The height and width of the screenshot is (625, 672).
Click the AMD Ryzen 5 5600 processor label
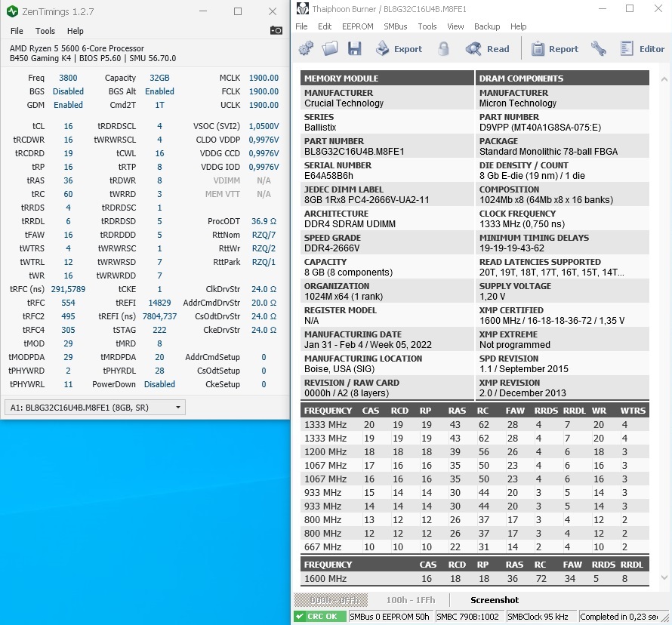coord(77,48)
